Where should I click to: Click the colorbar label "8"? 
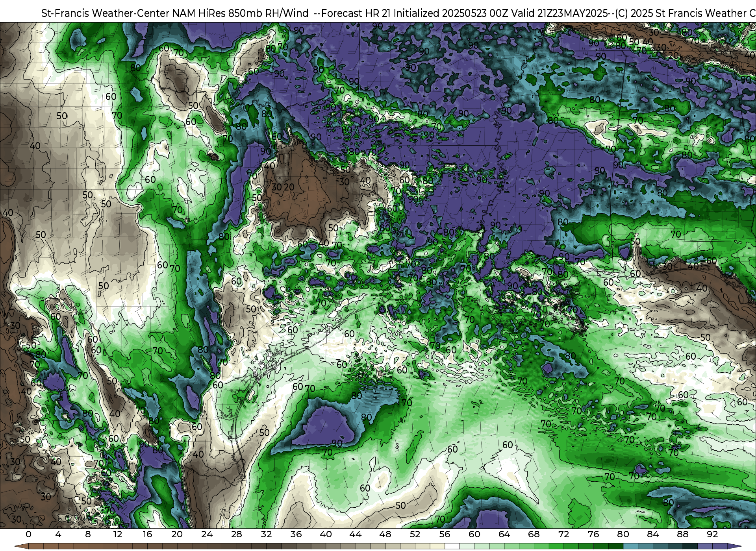click(x=88, y=534)
